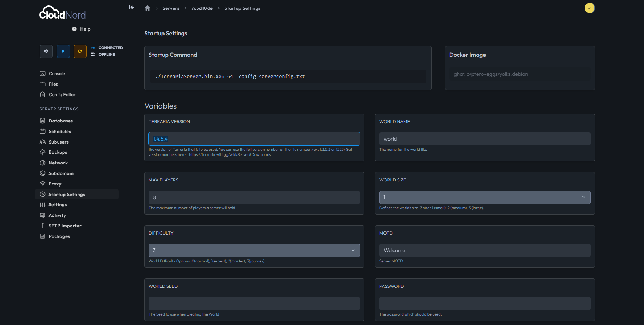
Task: Collapse the sidebar with the arrow icon
Action: click(131, 8)
